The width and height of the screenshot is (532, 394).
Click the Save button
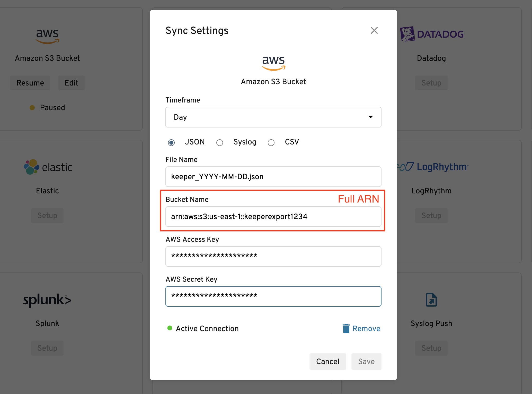pyautogui.click(x=366, y=361)
